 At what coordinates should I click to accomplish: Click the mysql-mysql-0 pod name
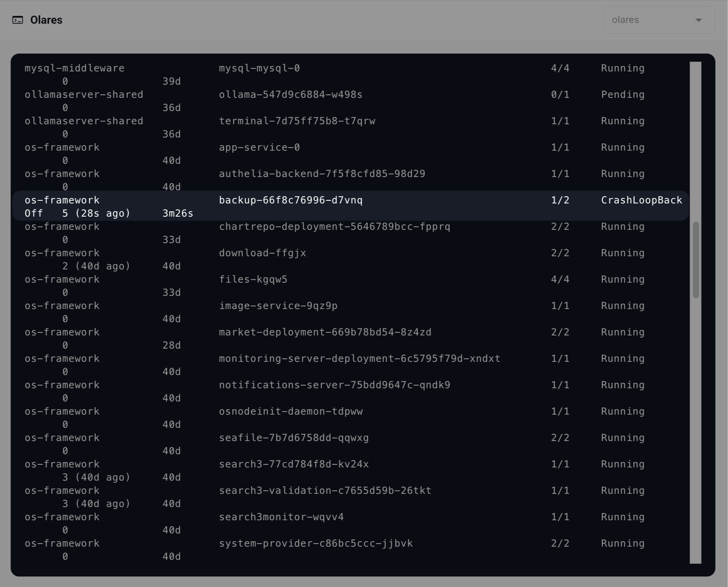(259, 68)
